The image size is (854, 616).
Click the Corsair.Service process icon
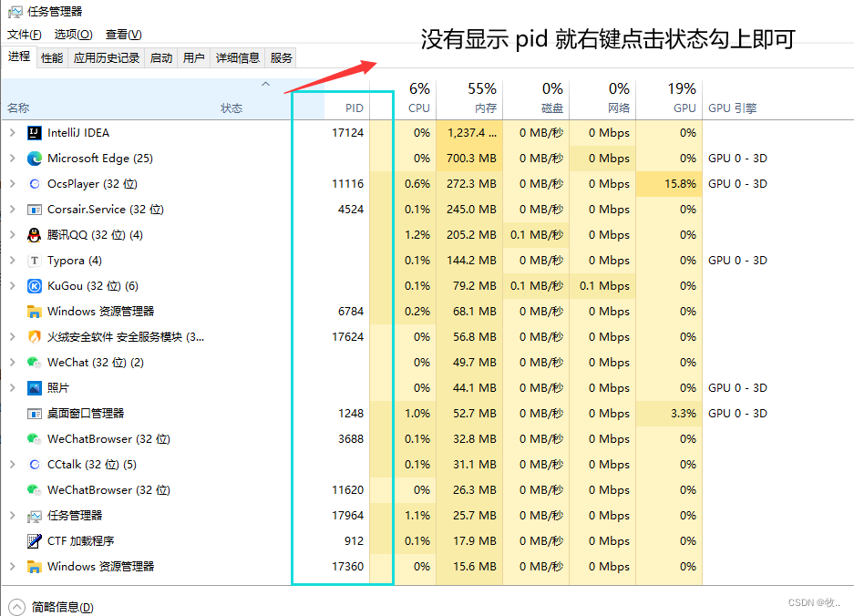[35, 210]
